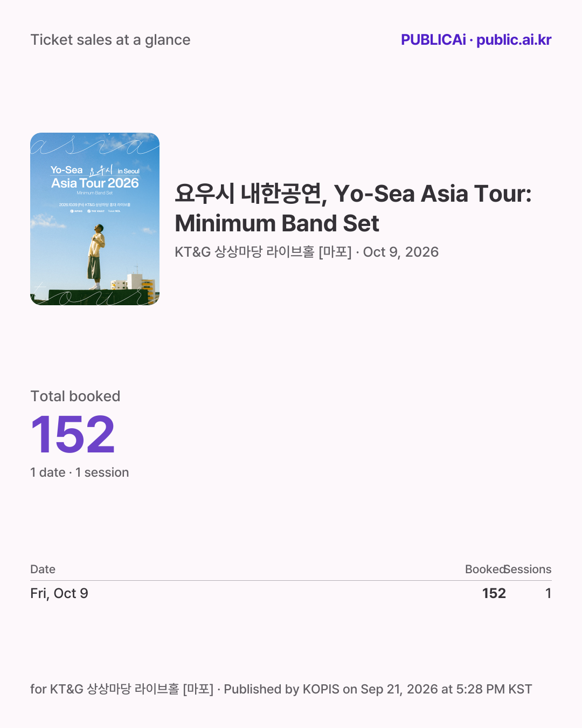582x728 pixels.
Task: Click the footer venue name KT&G 상상마당
Action: pyautogui.click(x=91, y=689)
